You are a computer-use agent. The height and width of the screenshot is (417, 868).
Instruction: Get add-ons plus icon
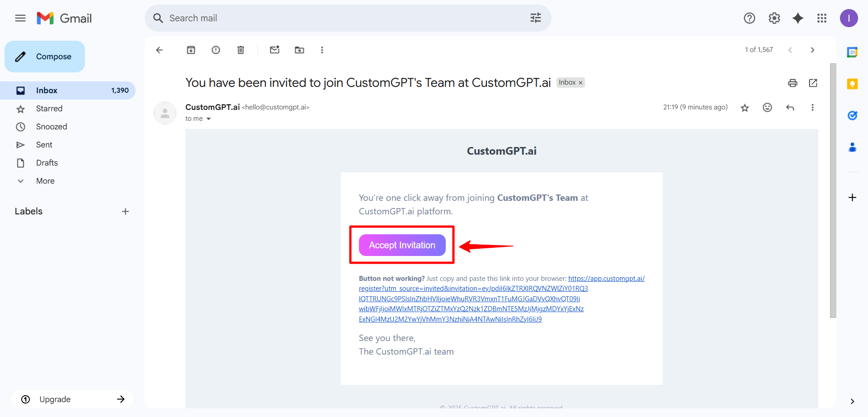852,198
